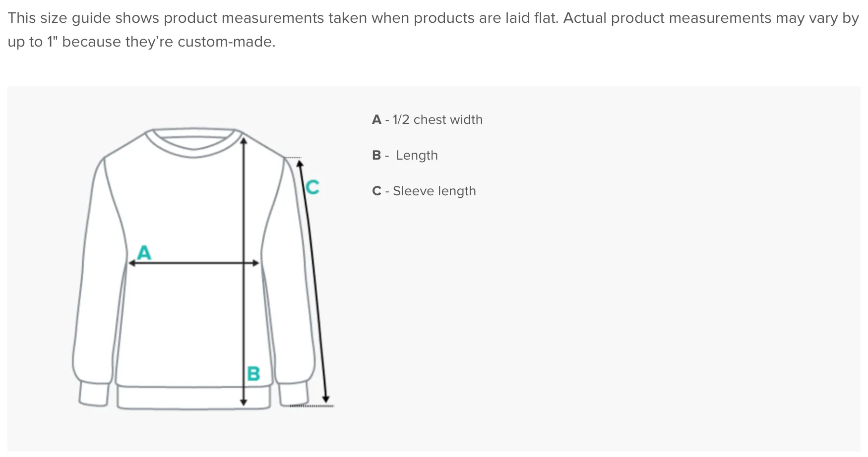Select the vertical body length arrow line

point(244,272)
